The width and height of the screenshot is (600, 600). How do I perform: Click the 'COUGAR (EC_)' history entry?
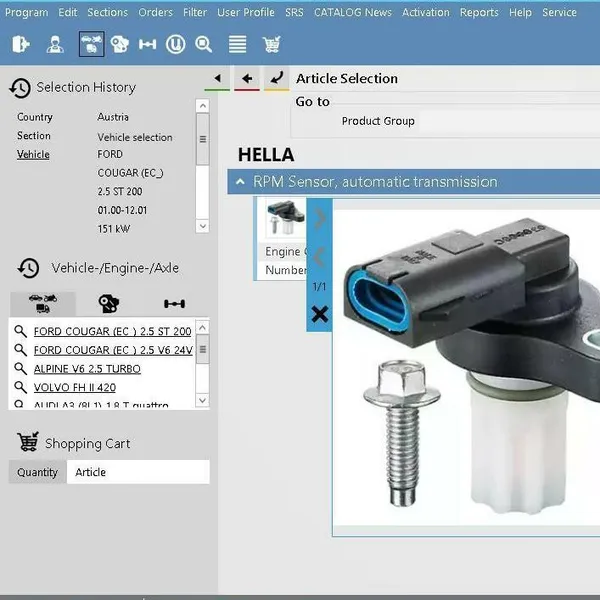point(130,173)
